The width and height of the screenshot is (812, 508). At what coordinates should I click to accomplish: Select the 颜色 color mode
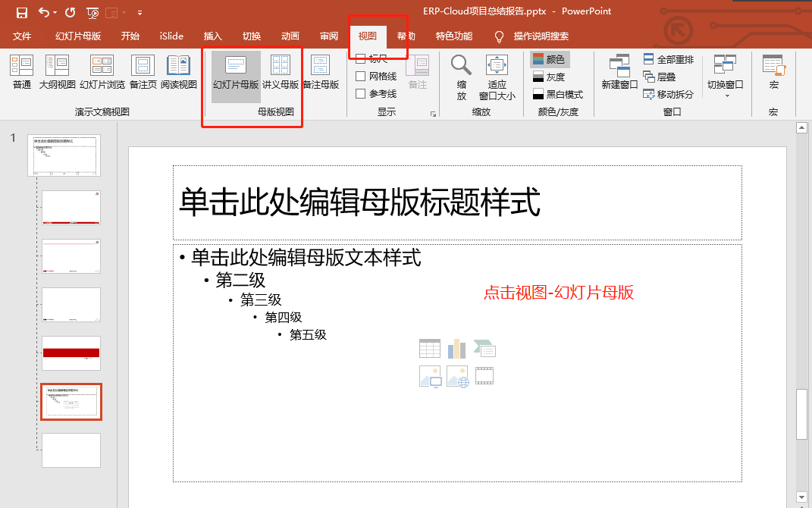tap(550, 60)
